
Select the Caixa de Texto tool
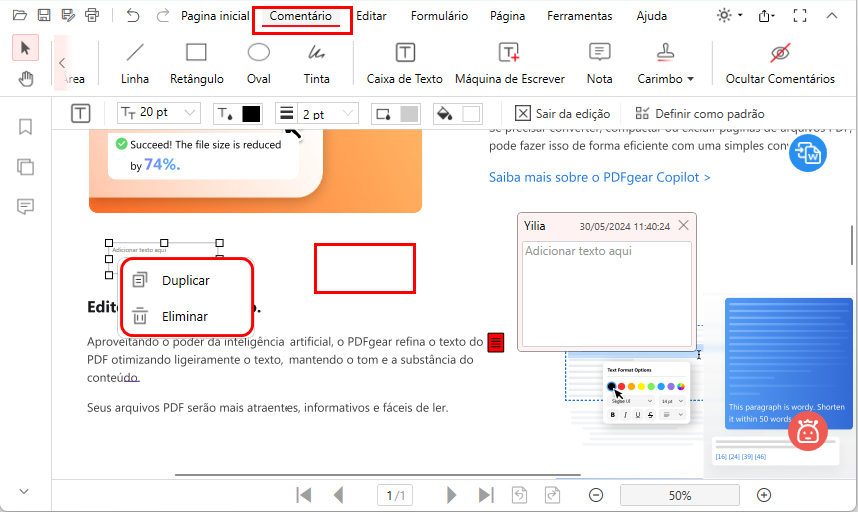coord(404,64)
